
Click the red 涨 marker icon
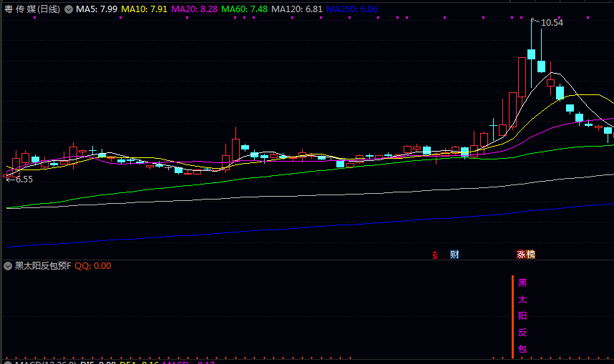pyautogui.click(x=522, y=255)
